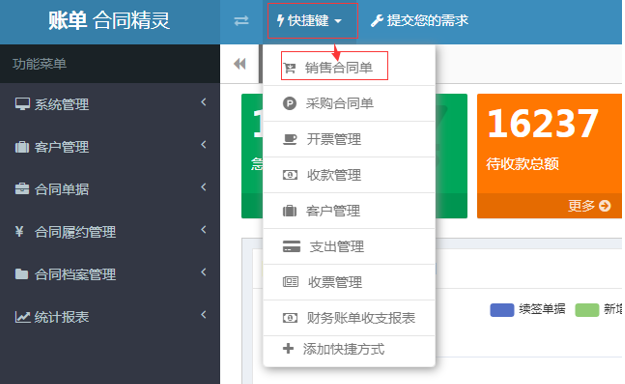Expand the 合同单据 chevron
This screenshot has height=384, width=625.
[204, 187]
